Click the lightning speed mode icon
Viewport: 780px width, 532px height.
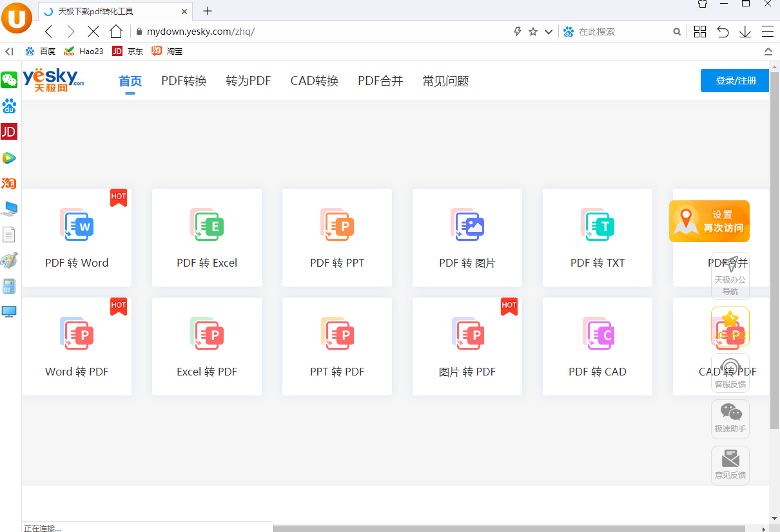517,32
